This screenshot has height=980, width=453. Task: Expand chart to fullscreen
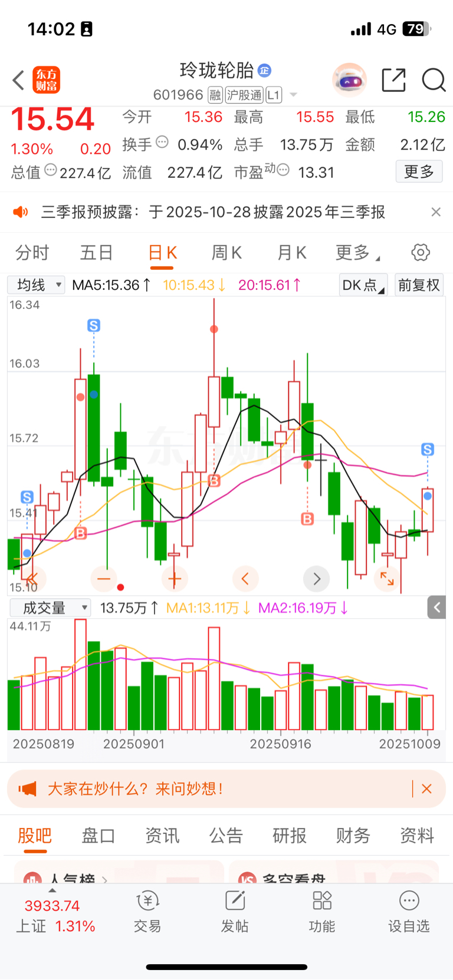coord(387,579)
